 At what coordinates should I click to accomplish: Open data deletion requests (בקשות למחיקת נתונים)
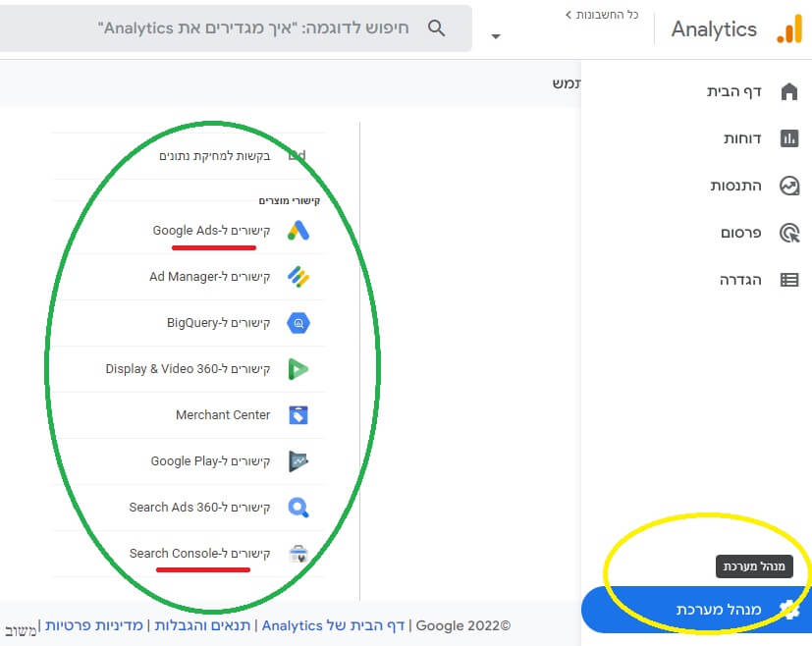(x=214, y=156)
